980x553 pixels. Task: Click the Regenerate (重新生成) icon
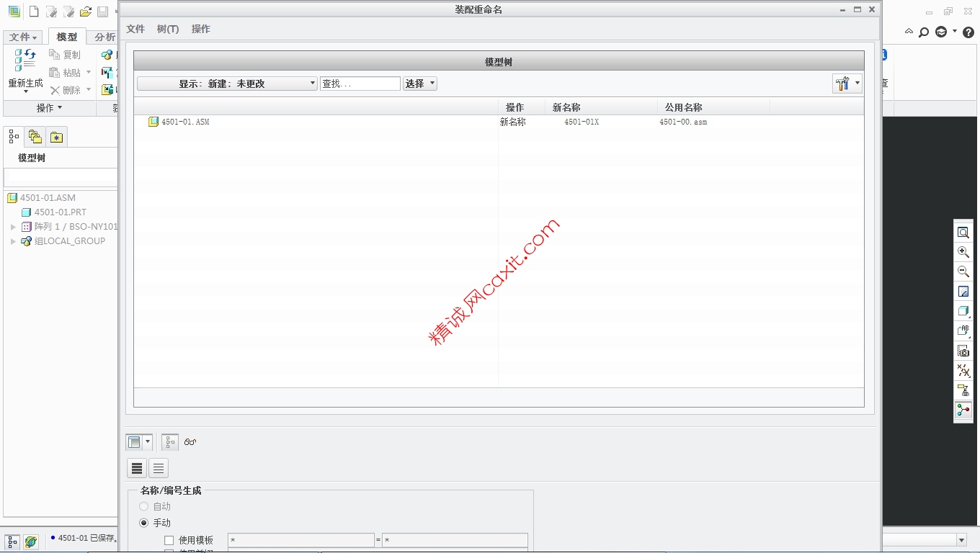coord(25,60)
